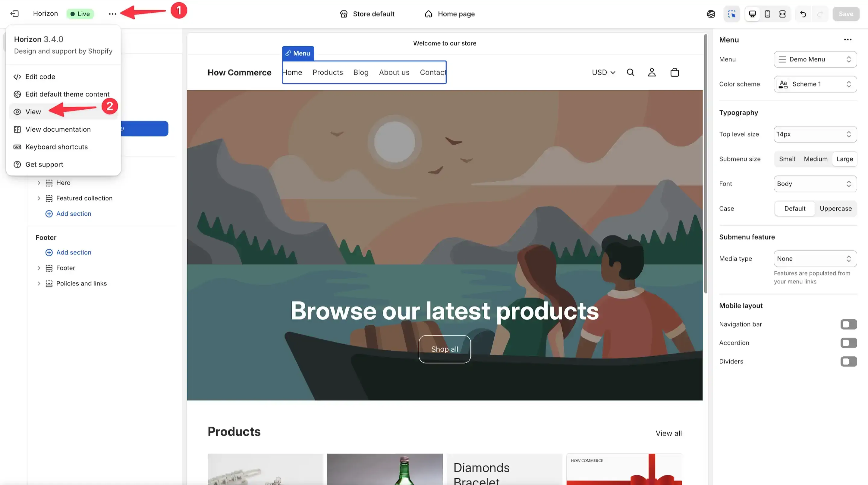This screenshot has width=868, height=485.
Task: Open Keyboard shortcuts menu entry
Action: (63, 147)
